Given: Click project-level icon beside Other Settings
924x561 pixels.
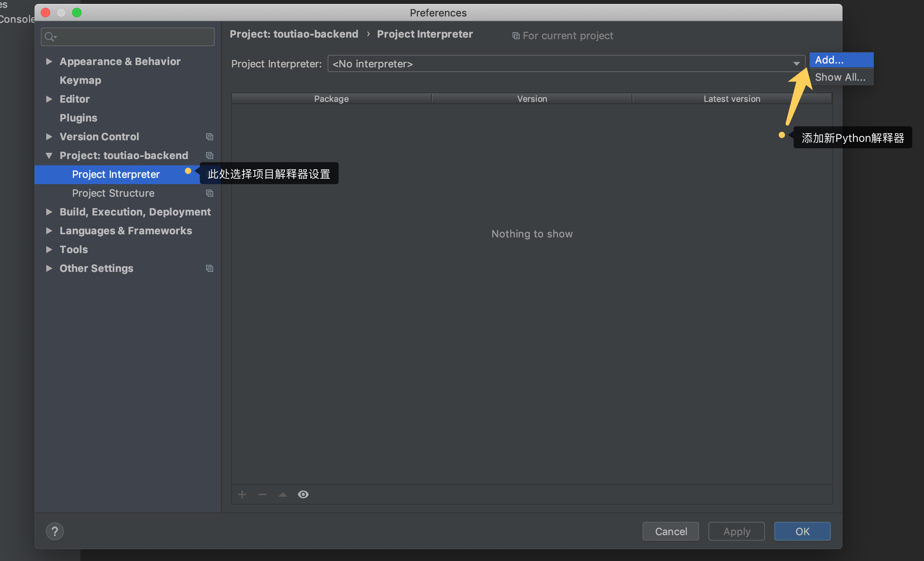Looking at the screenshot, I should pyautogui.click(x=210, y=268).
